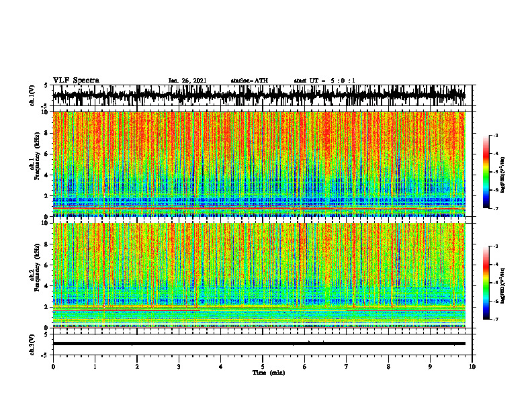The height and width of the screenshot is (411, 532).
Task: Click the "ch.3(V)" axis label
Action: click(x=32, y=345)
